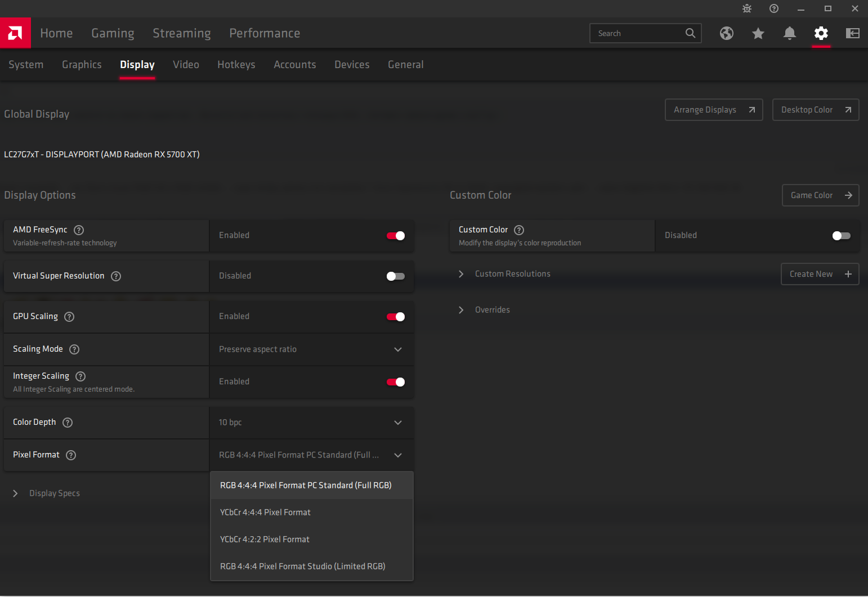
Task: Open the Color Depth dropdown
Action: tap(311, 423)
